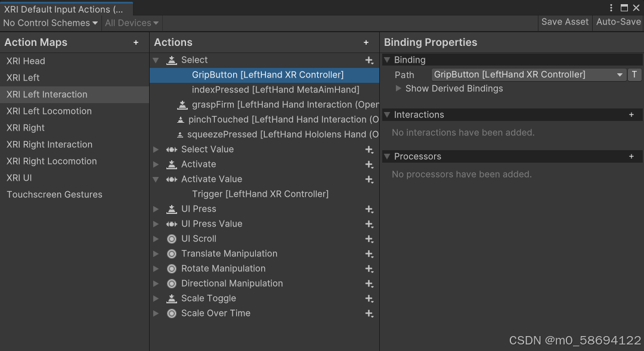
Task: Click the plus icon on the Processors header
Action: (x=631, y=156)
